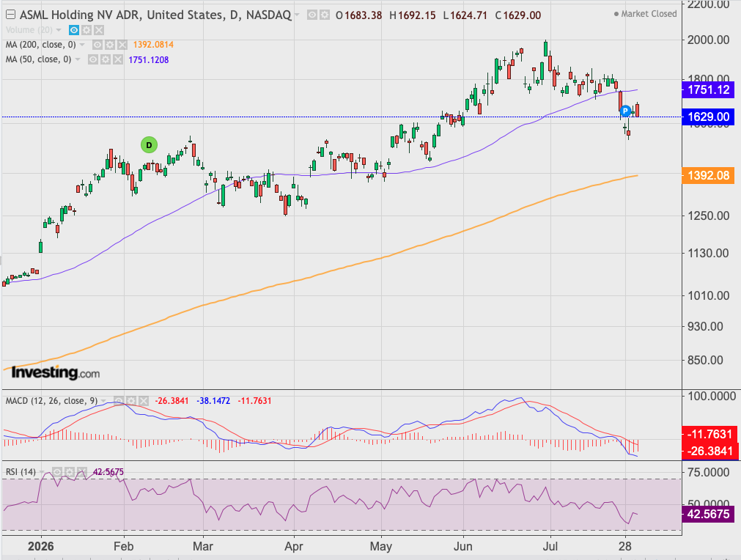741x560 pixels.
Task: Click the Volume (20) legend label
Action: (29, 30)
